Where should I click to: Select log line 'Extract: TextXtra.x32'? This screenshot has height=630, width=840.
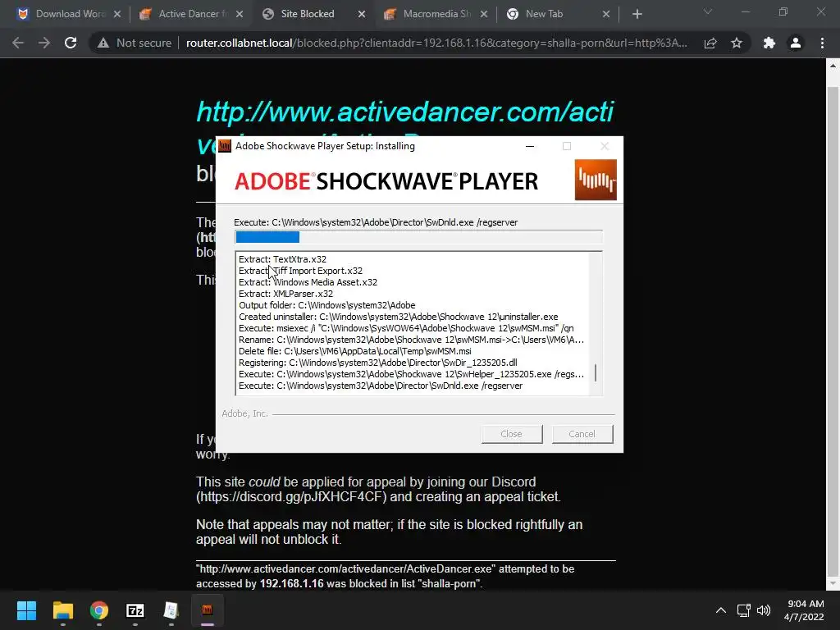tap(282, 259)
